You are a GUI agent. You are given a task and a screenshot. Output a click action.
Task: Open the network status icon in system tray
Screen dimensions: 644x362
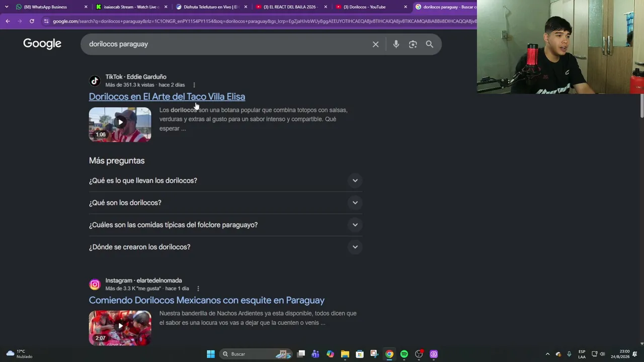tap(594, 354)
